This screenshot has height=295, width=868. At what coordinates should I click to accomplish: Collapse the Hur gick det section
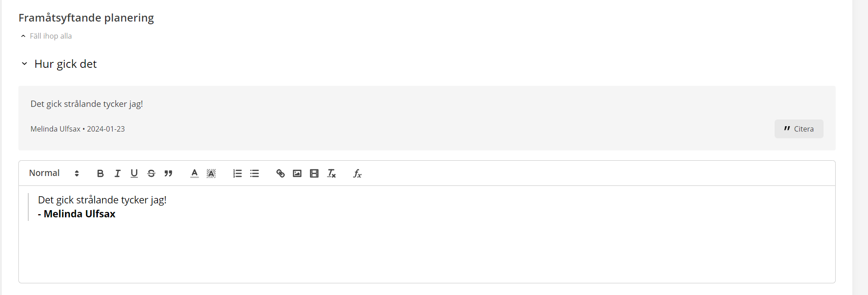[x=24, y=64]
